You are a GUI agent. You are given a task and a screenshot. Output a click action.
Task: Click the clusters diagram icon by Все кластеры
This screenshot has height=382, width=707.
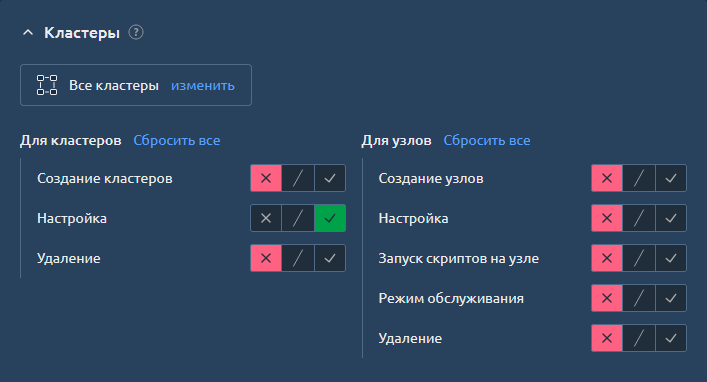(47, 85)
